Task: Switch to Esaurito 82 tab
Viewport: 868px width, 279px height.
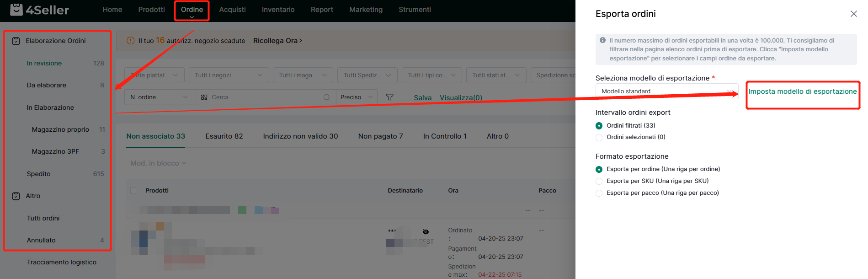Action: click(224, 136)
